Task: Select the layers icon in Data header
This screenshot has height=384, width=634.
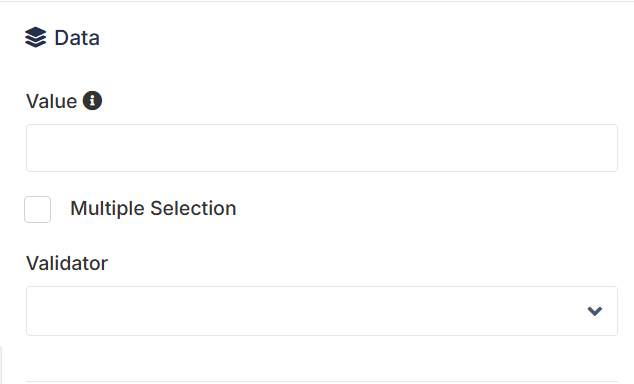Action: pos(36,37)
